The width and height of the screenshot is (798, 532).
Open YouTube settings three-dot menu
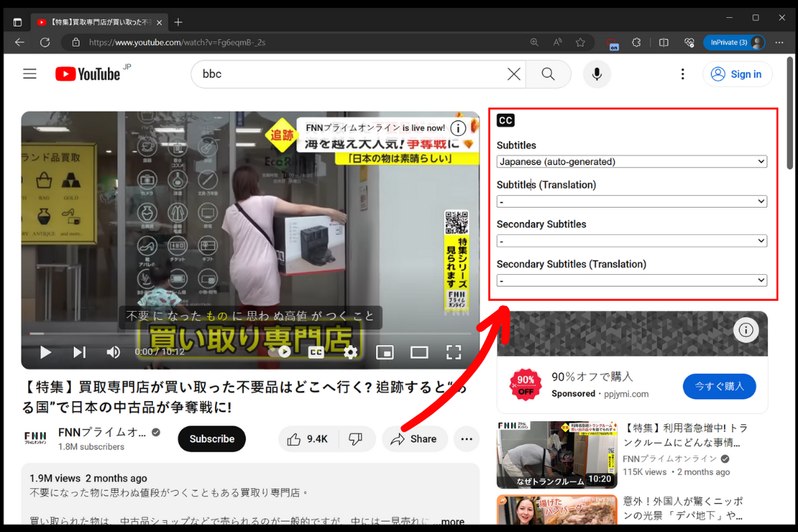click(683, 74)
